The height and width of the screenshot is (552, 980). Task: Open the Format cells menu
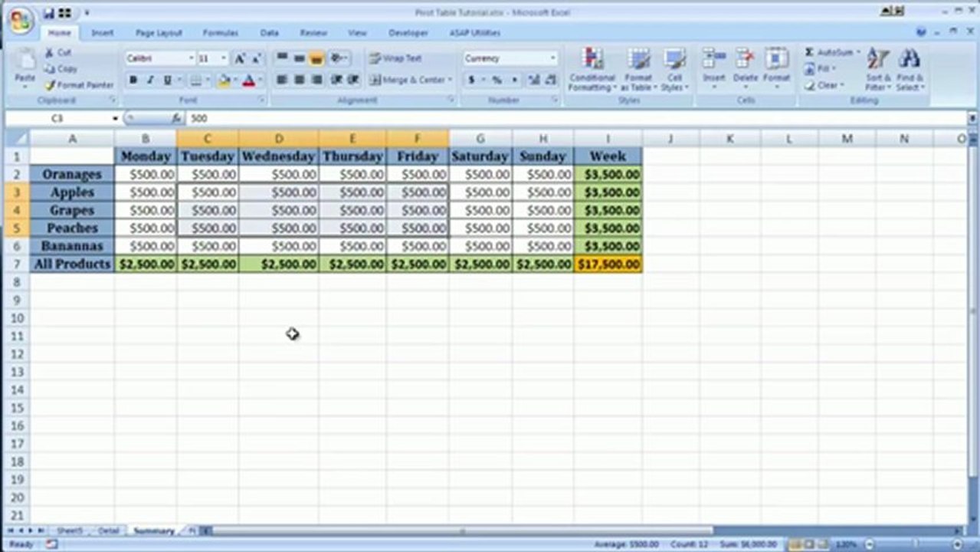tap(776, 69)
